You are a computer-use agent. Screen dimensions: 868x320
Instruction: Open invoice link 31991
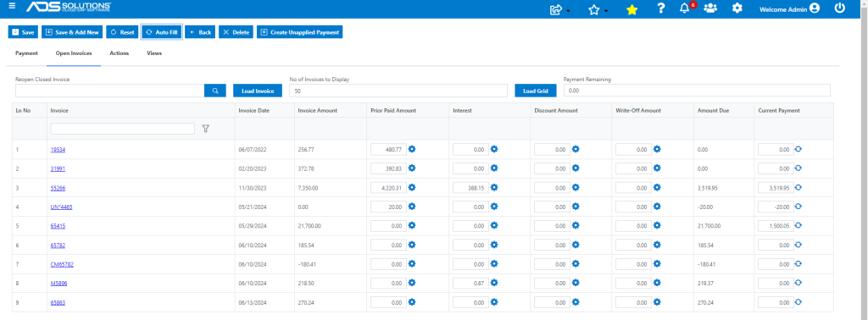point(58,168)
